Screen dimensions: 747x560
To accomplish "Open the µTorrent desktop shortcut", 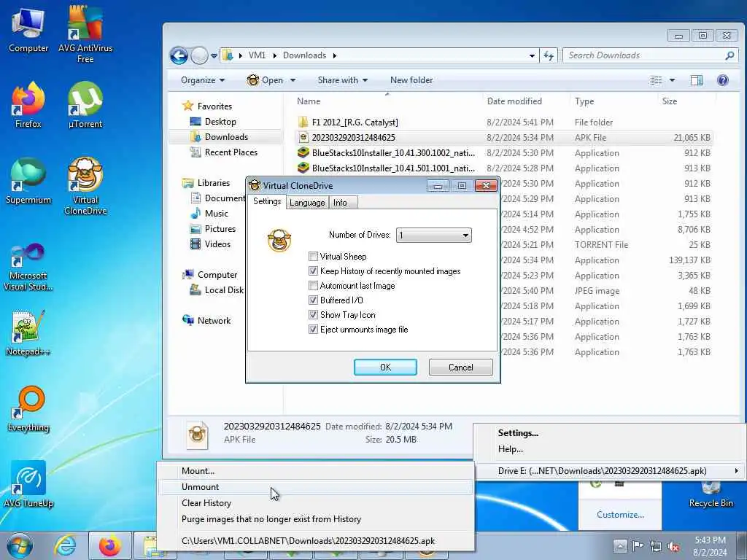I will point(85,105).
